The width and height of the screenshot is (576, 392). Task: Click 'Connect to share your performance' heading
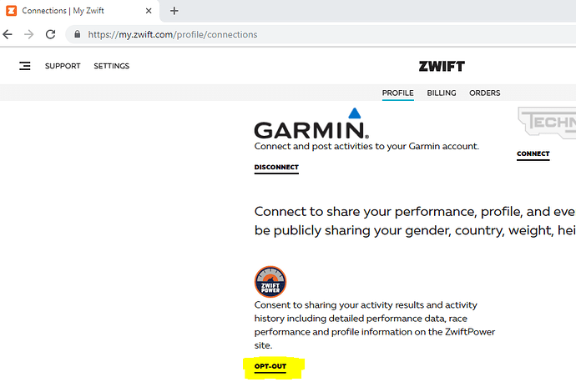point(415,221)
